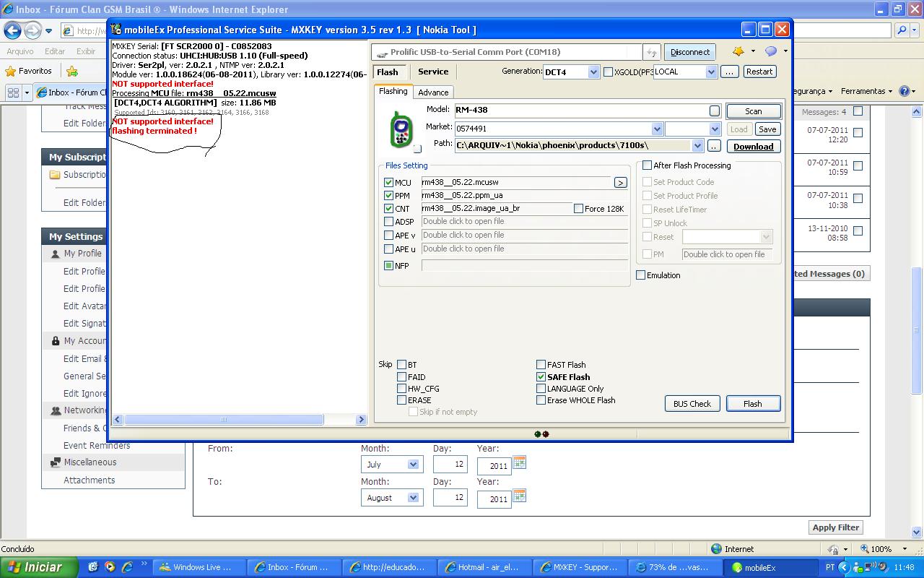
Task: Switch to the Service tab
Action: pyautogui.click(x=433, y=72)
